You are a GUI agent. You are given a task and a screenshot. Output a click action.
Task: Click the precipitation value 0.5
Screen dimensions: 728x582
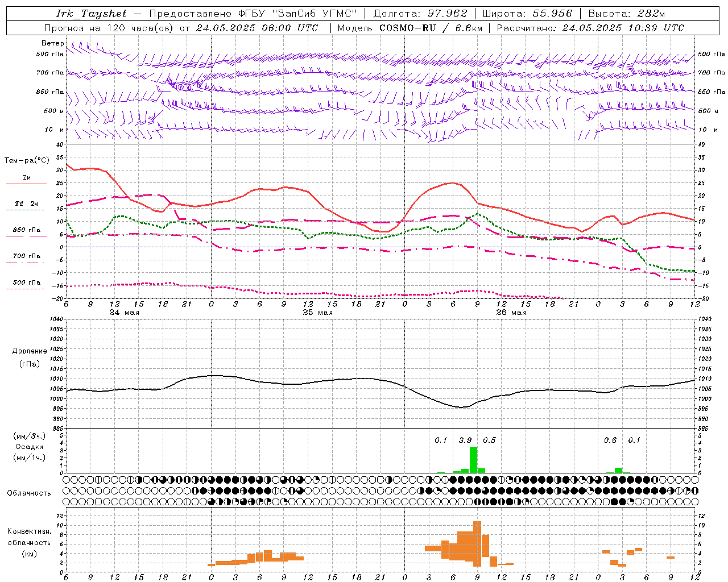[x=489, y=440]
